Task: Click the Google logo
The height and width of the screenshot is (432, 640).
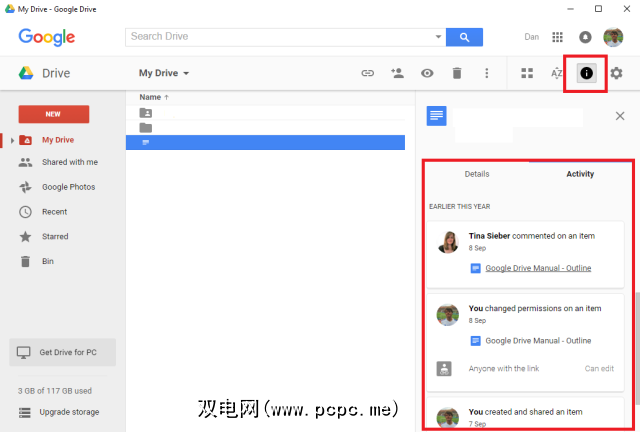Action: tap(47, 37)
